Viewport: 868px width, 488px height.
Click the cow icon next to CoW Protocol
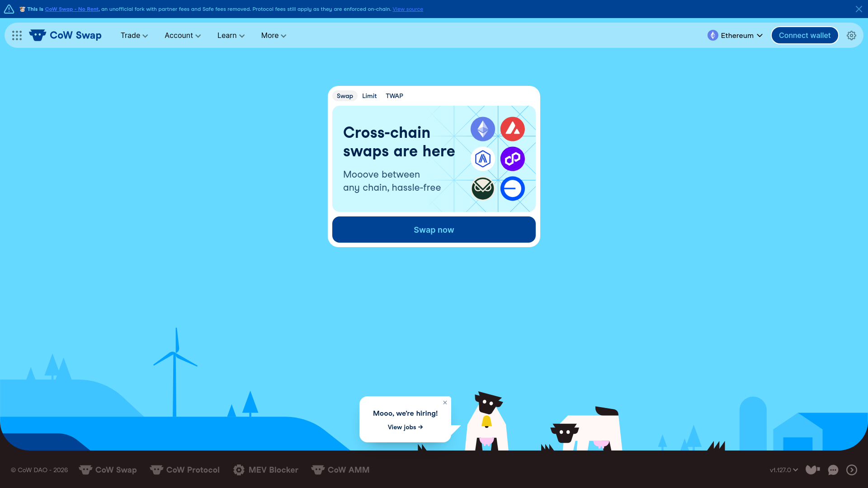[x=156, y=470]
